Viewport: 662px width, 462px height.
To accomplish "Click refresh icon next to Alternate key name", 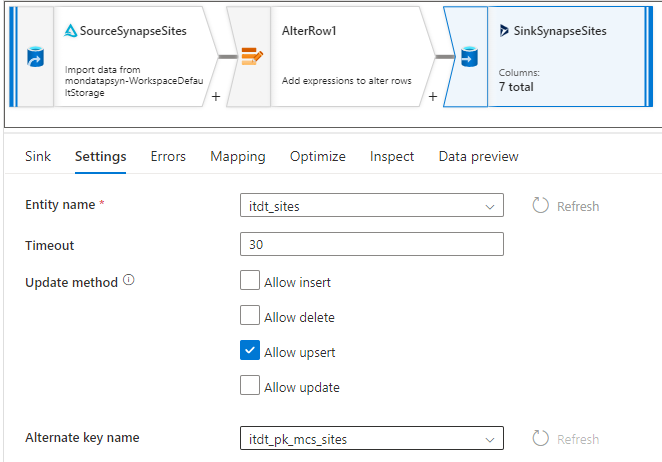I will (x=541, y=438).
